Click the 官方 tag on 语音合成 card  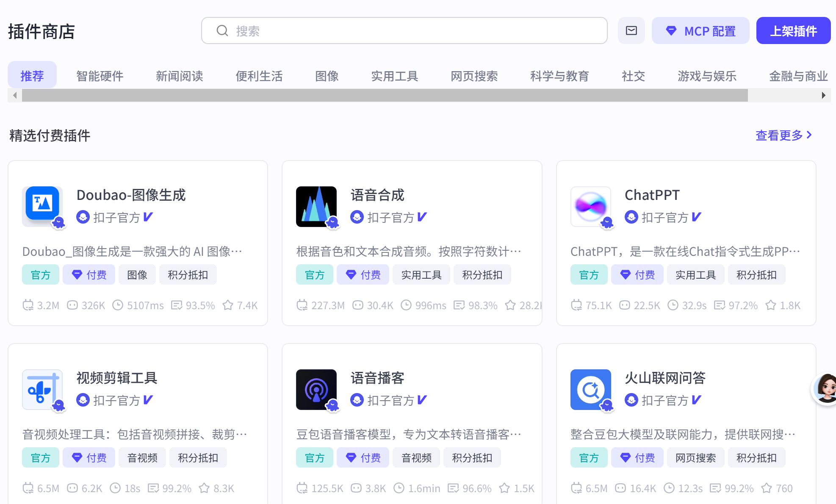coord(315,274)
